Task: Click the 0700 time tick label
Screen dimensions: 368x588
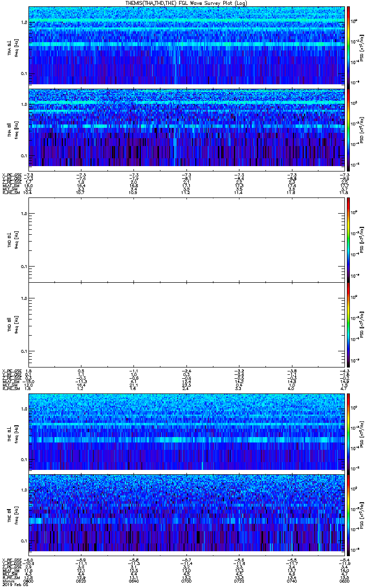Action: pyautogui.click(x=186, y=581)
